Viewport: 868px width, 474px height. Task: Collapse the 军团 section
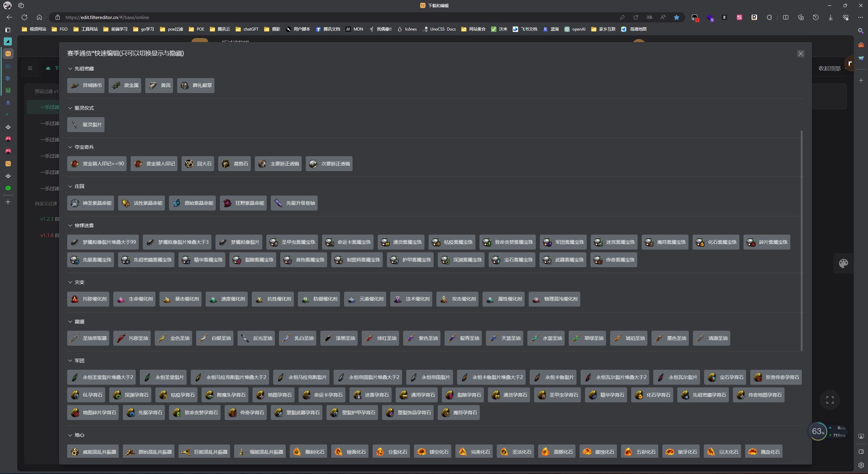pyautogui.click(x=70, y=361)
